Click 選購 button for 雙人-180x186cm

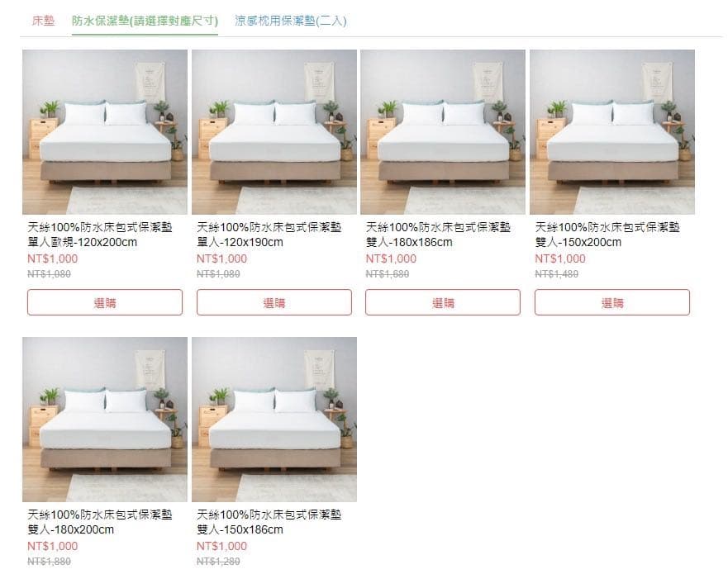pyautogui.click(x=443, y=302)
